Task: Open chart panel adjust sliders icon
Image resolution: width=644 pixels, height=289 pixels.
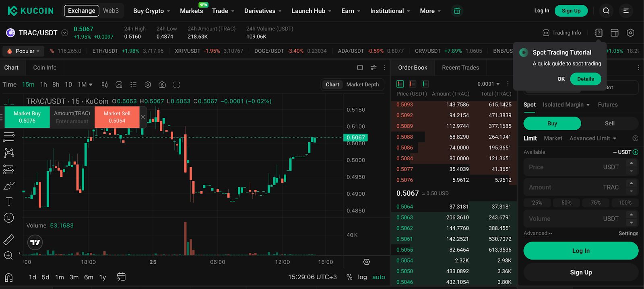Action: 374,68
